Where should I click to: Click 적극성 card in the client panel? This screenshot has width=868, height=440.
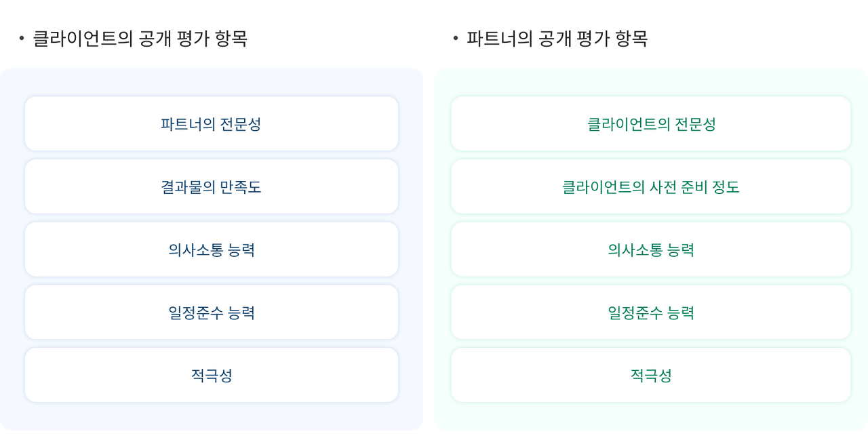point(212,375)
